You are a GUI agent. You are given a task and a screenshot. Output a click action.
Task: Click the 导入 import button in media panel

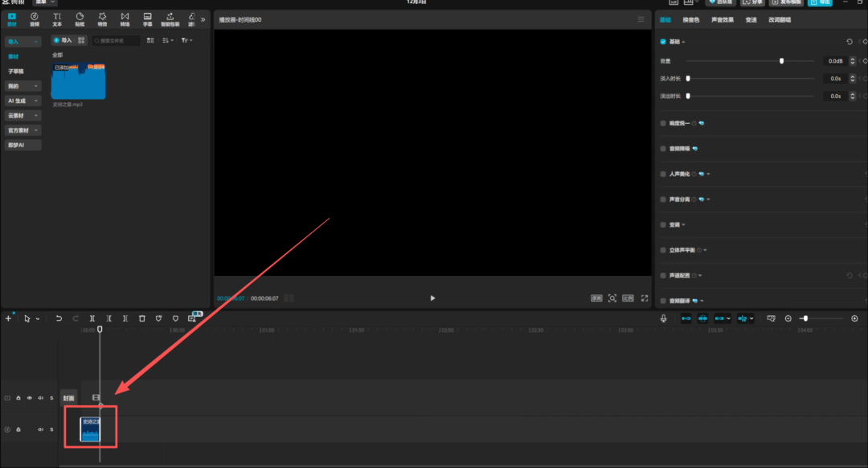tap(62, 40)
